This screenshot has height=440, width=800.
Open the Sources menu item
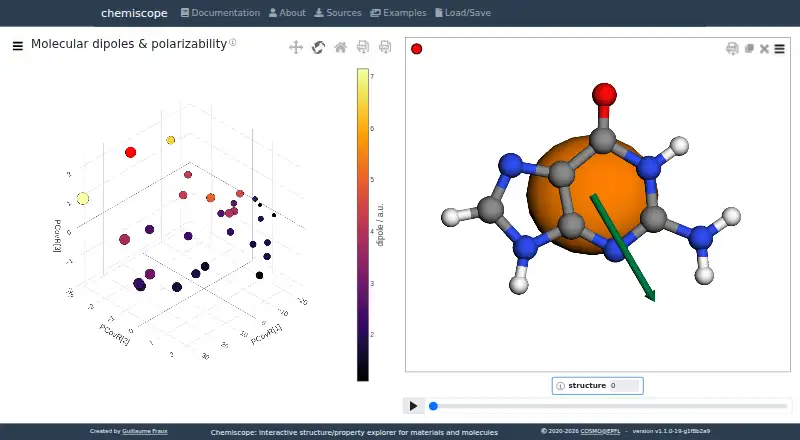click(x=338, y=13)
